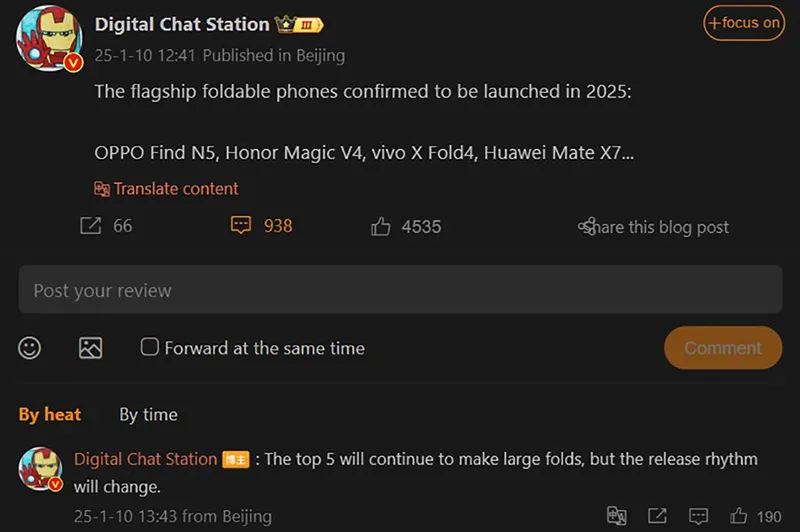Screen dimensions: 800x532
Task: Select the By heat sorting tab
Action: pos(50,414)
